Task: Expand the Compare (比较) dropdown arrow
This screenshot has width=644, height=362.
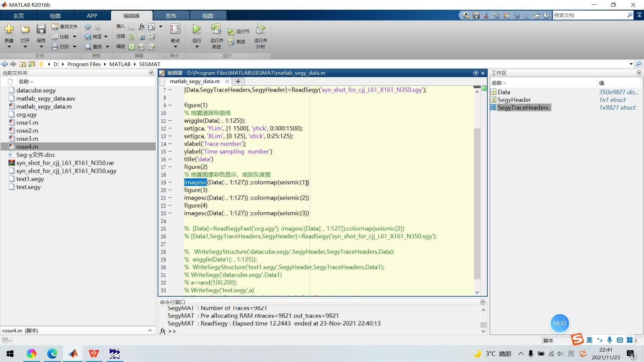Action: (x=74, y=37)
